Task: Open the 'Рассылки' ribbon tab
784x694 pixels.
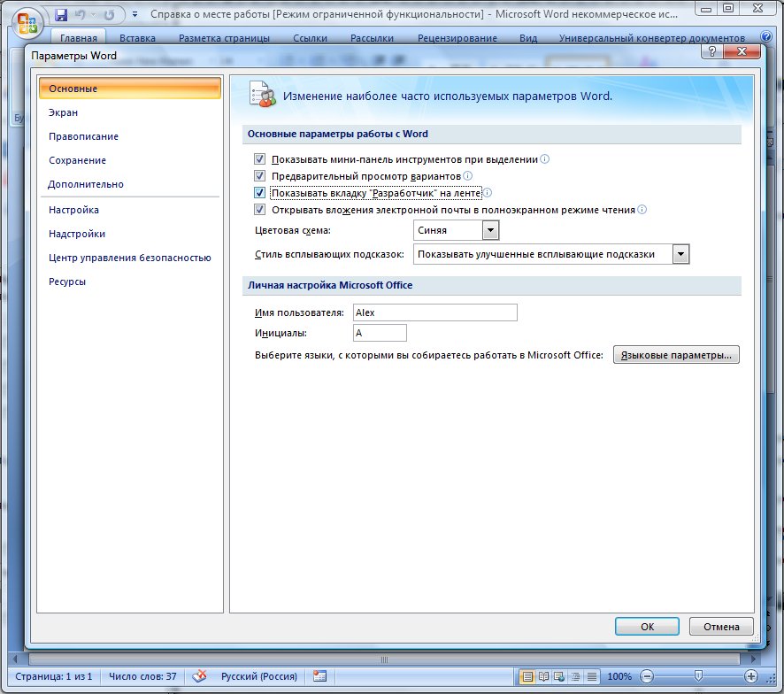Action: [372, 38]
